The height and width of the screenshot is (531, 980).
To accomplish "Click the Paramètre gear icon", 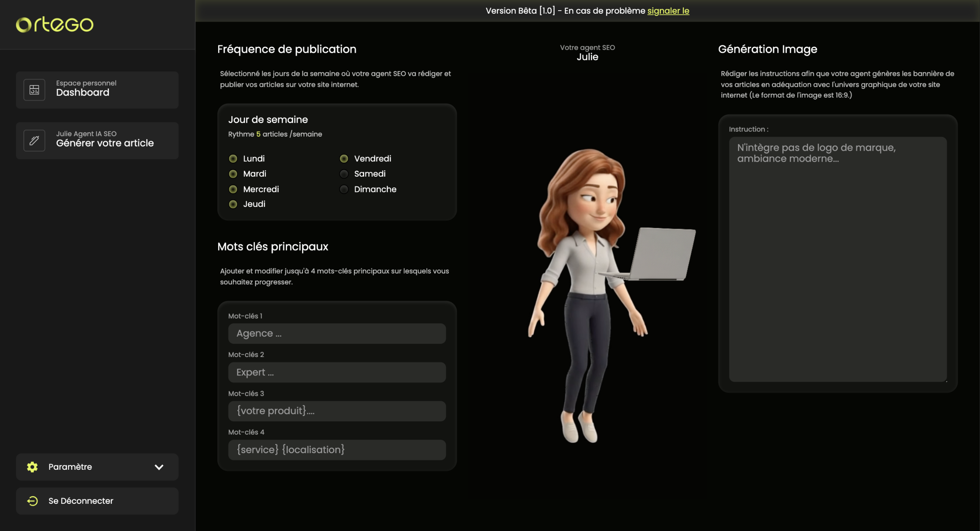I will (32, 467).
